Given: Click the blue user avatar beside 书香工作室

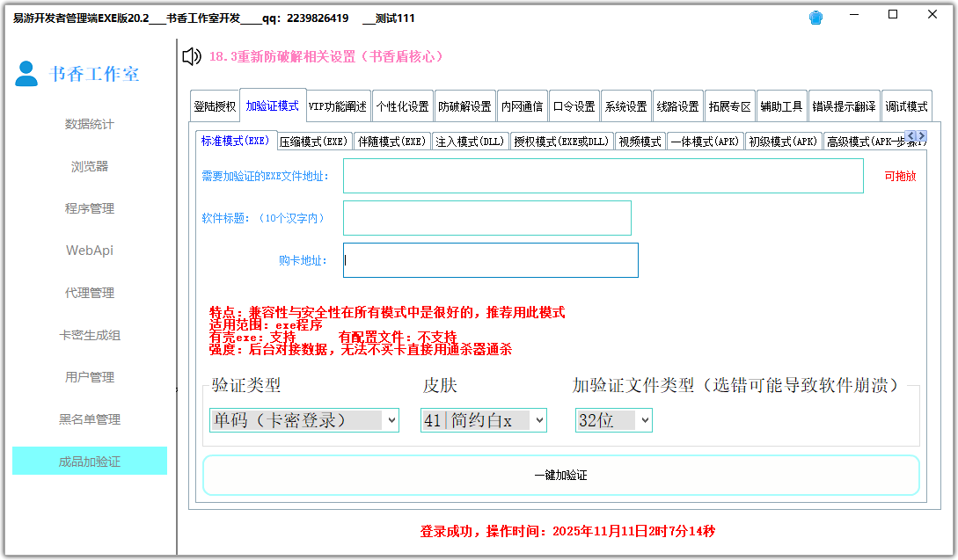Looking at the screenshot, I should click(x=26, y=74).
